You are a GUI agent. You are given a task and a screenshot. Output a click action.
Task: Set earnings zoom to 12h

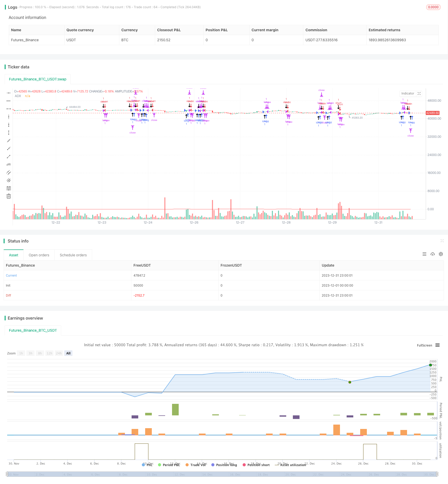tap(49, 353)
